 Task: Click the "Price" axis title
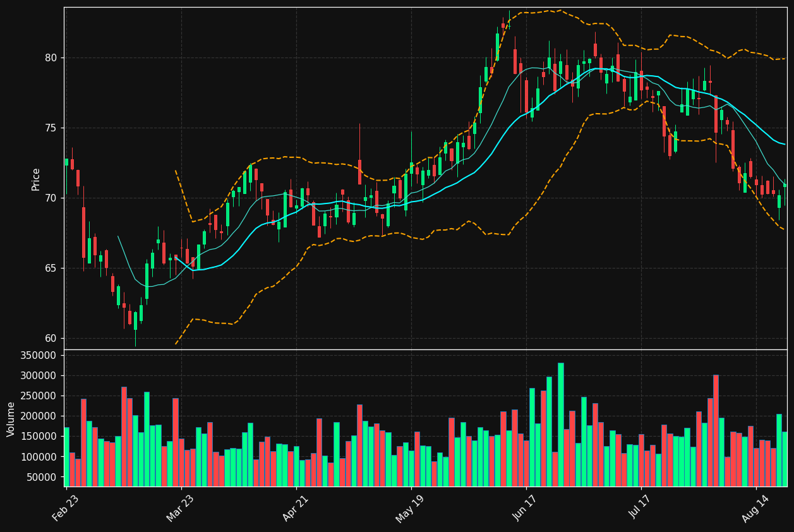tap(35, 179)
